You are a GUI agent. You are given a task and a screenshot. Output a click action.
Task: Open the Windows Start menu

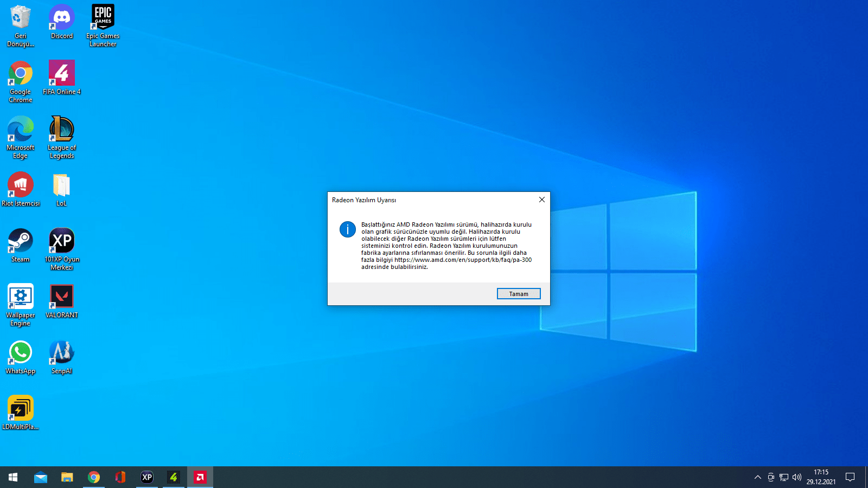click(13, 477)
